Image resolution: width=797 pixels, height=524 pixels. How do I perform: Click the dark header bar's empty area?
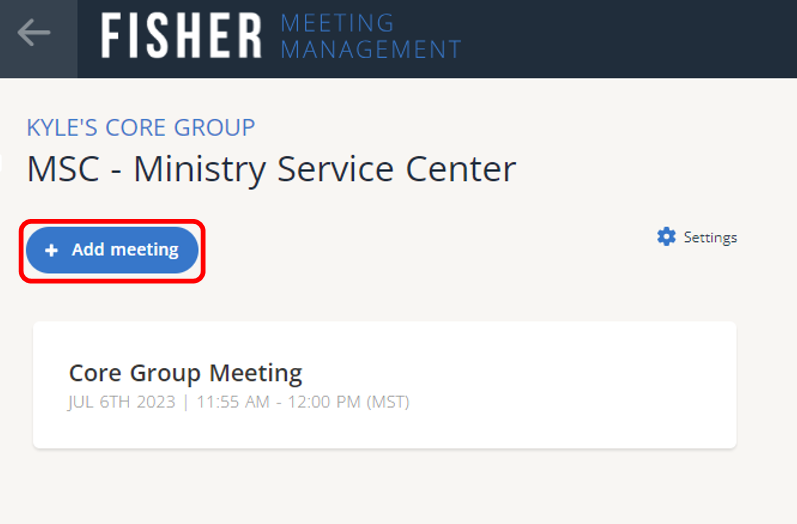click(630, 38)
